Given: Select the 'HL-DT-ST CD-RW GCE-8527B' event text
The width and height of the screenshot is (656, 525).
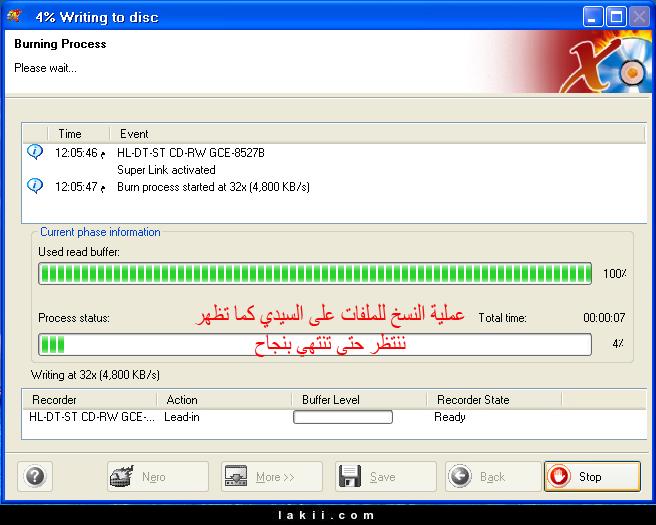Looking at the screenshot, I should 191,153.
